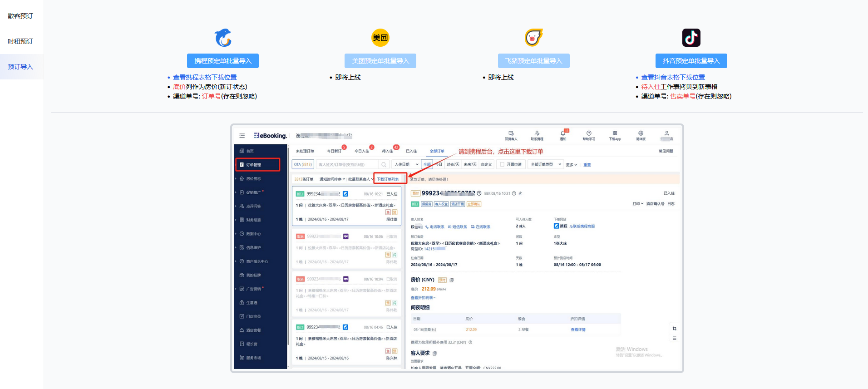Select the 预订导入 sidebar menu item
This screenshot has width=868, height=389.
[21, 67]
